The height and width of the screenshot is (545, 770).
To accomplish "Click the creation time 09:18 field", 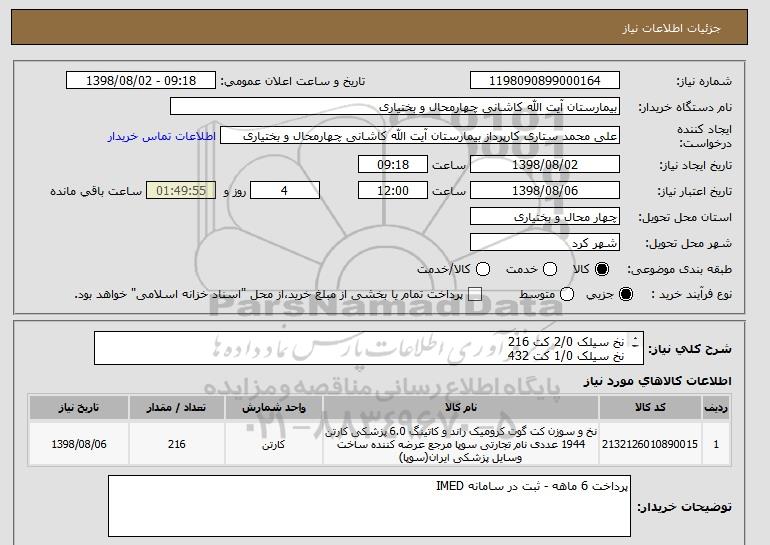I will click(393, 164).
